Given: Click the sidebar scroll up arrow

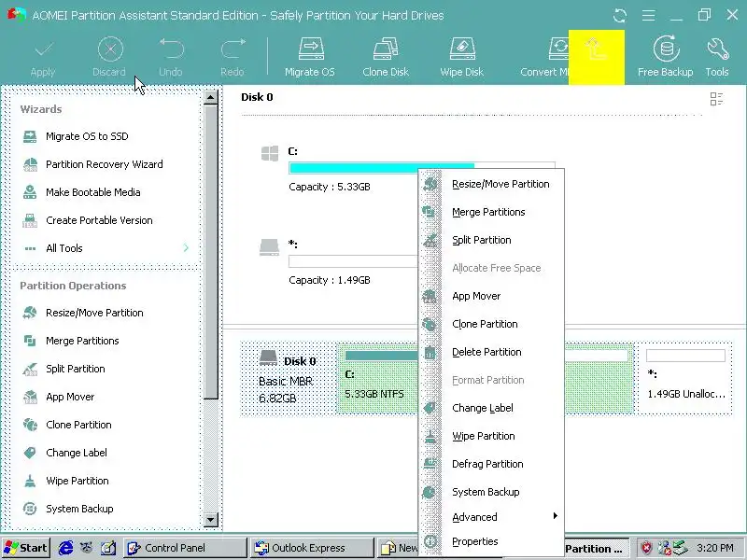Looking at the screenshot, I should (x=210, y=98).
